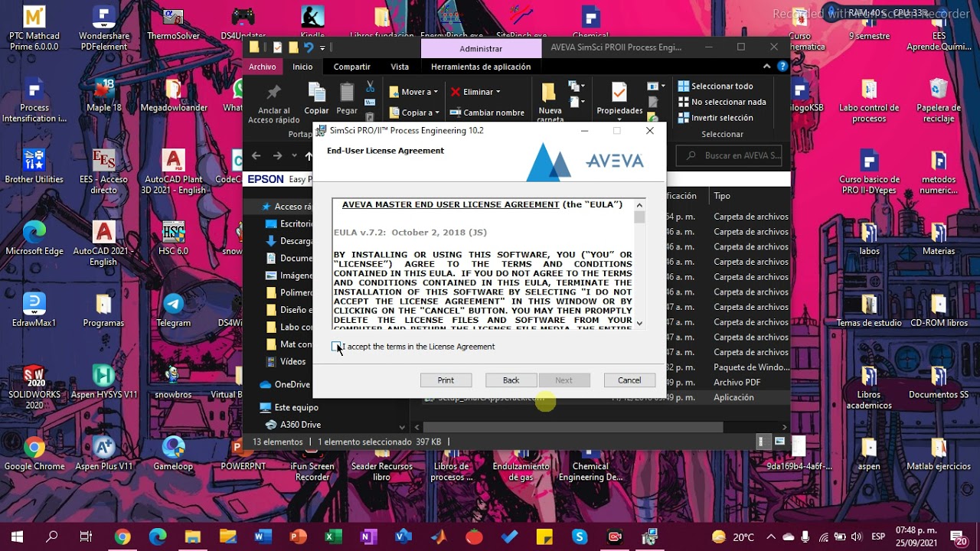
Task: Click the Print button in installer
Action: point(446,380)
